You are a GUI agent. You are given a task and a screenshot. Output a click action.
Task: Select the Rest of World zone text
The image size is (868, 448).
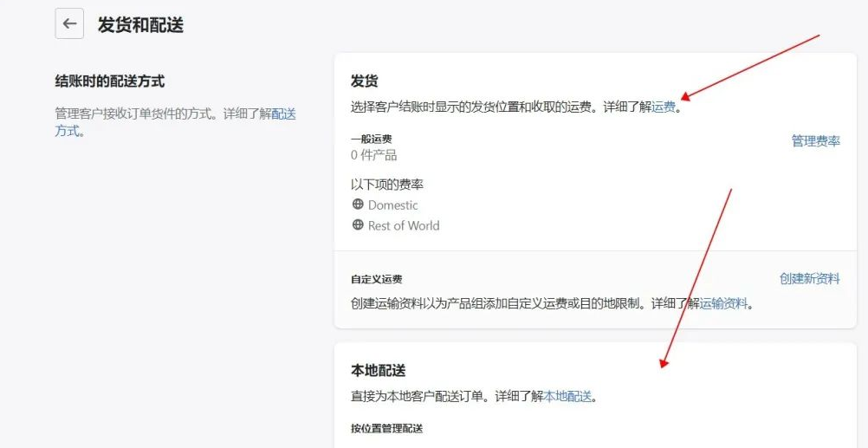[x=404, y=225]
